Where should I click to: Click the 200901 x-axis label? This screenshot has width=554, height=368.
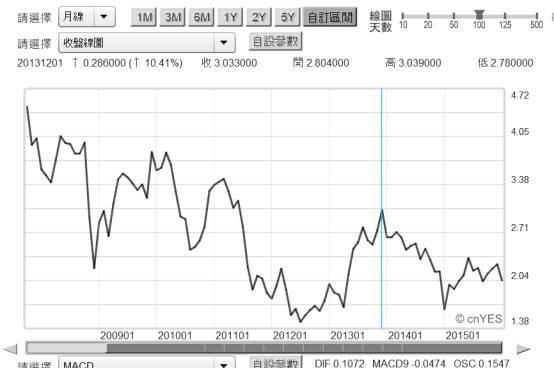coord(117,336)
